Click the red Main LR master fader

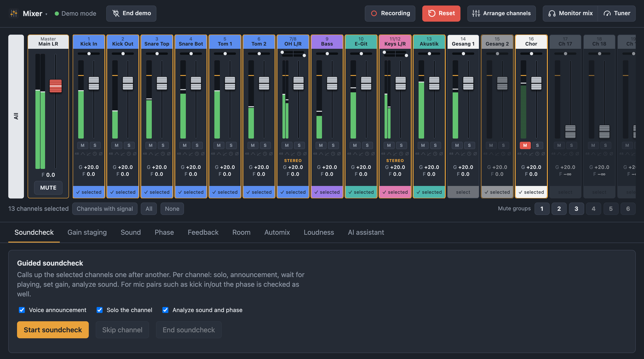pyautogui.click(x=56, y=86)
